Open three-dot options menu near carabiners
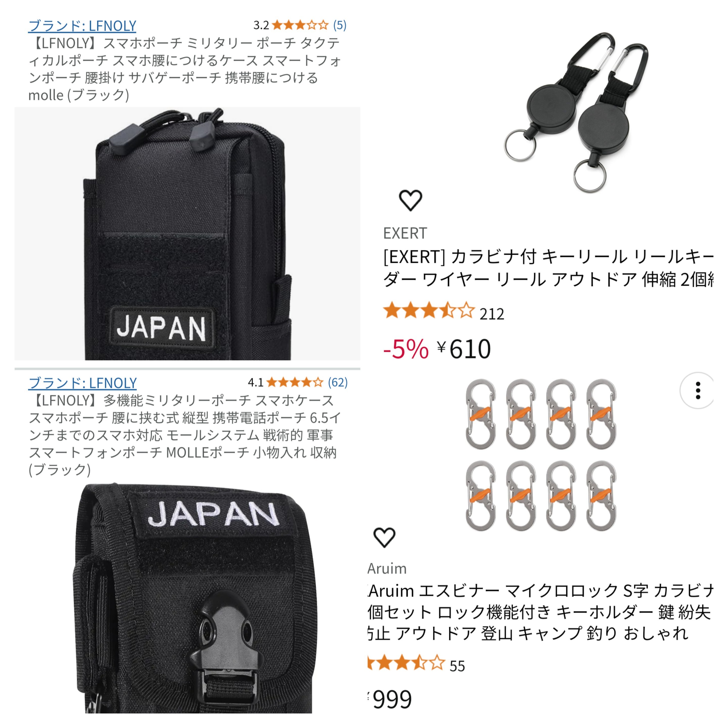Screen dimensions: 728x728 (x=698, y=390)
